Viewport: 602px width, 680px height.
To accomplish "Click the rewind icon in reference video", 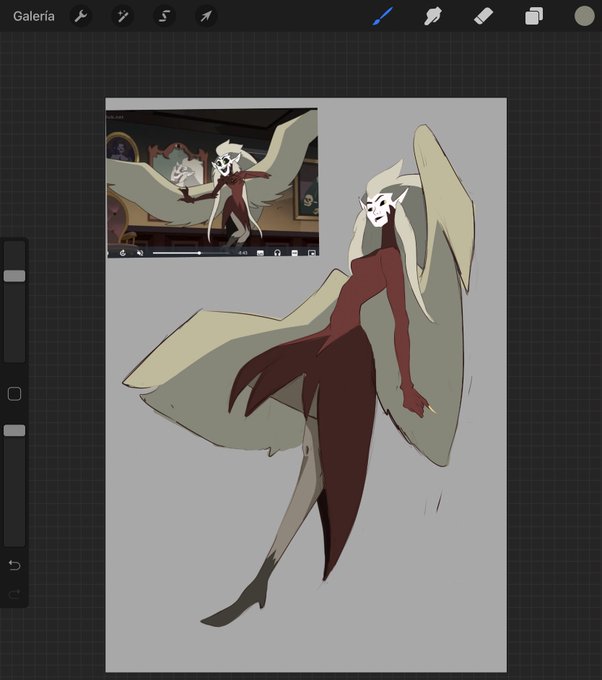I will pyautogui.click(x=123, y=253).
